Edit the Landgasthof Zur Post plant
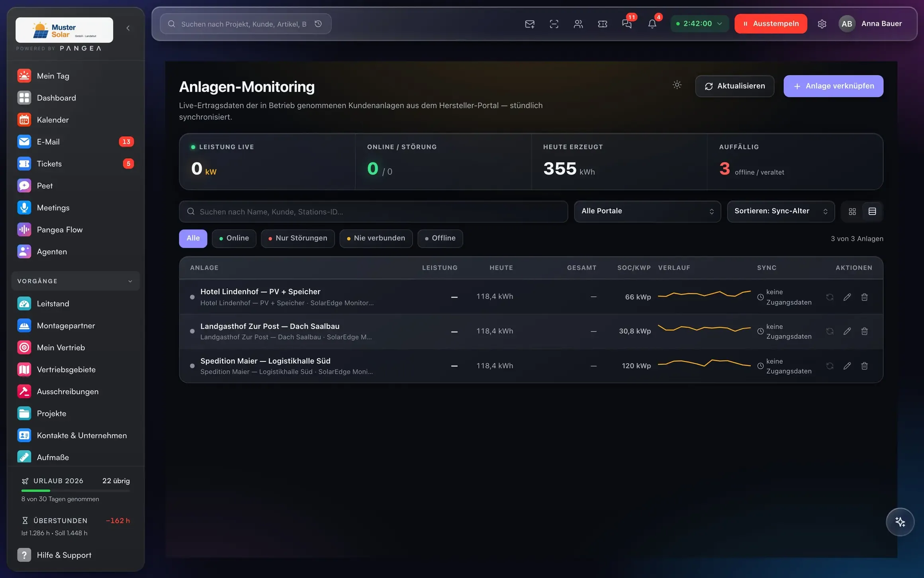 point(847,331)
